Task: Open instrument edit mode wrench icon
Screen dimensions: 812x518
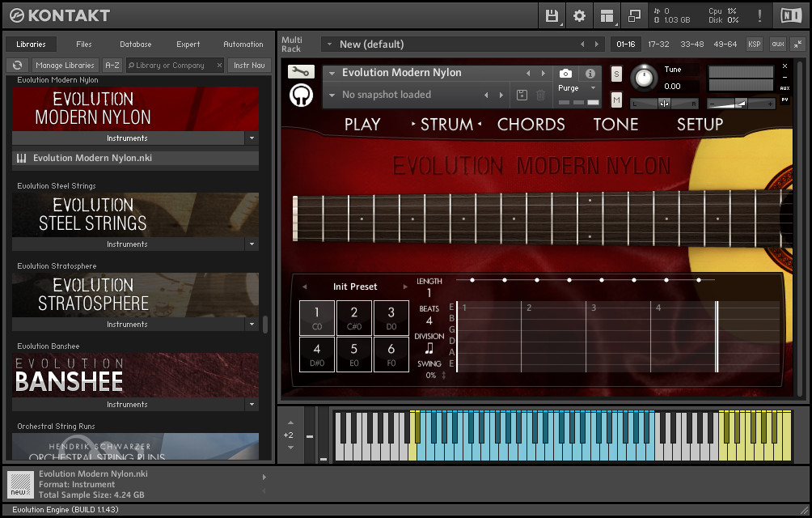Action: pyautogui.click(x=301, y=71)
